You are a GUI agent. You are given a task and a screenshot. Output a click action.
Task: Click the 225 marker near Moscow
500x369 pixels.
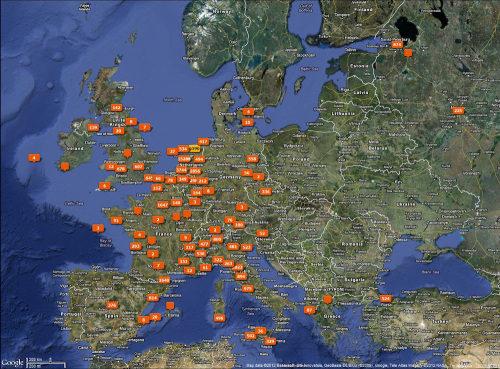coord(458,111)
